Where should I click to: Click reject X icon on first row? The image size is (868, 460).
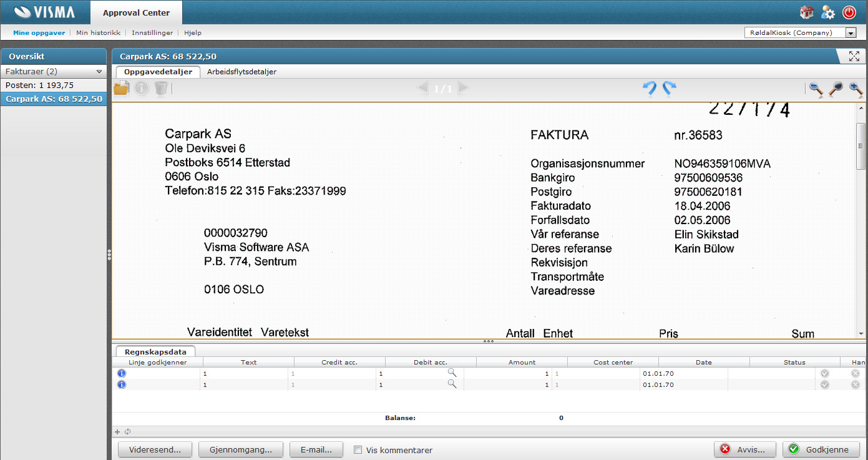(x=855, y=373)
